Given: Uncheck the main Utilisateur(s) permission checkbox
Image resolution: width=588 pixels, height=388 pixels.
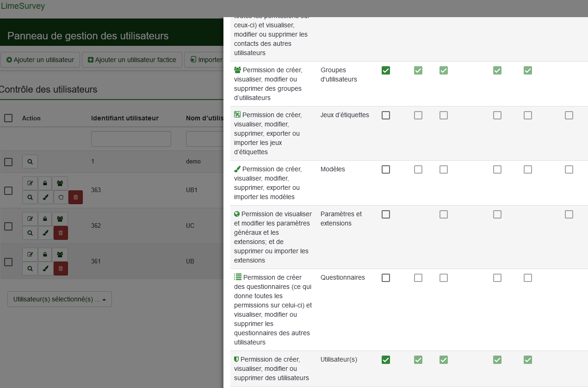Looking at the screenshot, I should click(386, 360).
